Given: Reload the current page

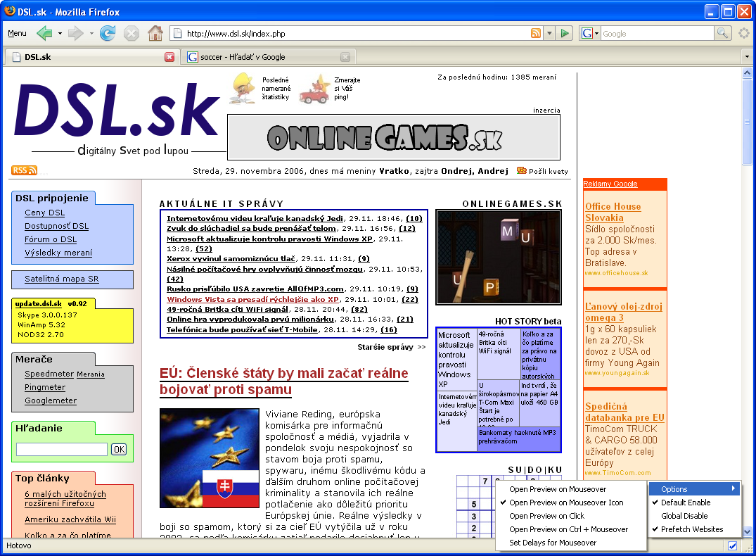Looking at the screenshot, I should 108,33.
